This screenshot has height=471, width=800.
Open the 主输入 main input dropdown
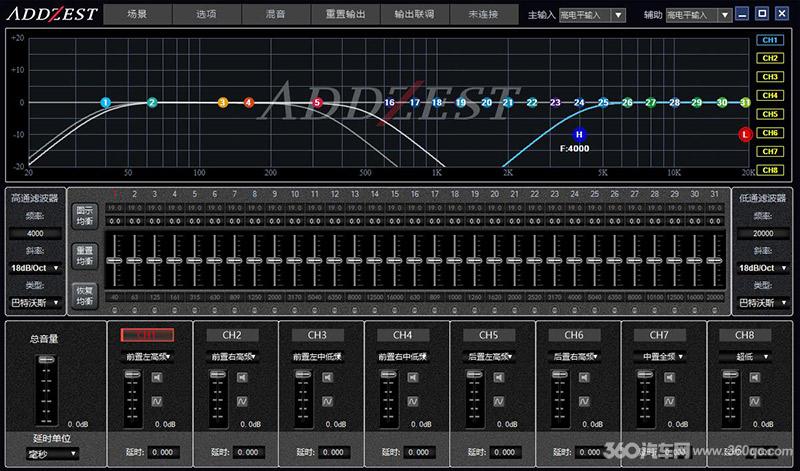pos(592,15)
